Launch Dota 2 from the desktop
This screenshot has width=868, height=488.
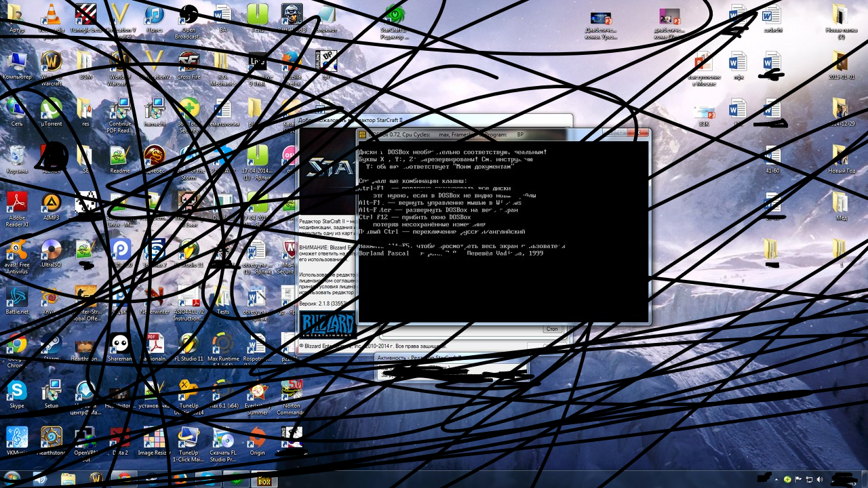(x=120, y=442)
